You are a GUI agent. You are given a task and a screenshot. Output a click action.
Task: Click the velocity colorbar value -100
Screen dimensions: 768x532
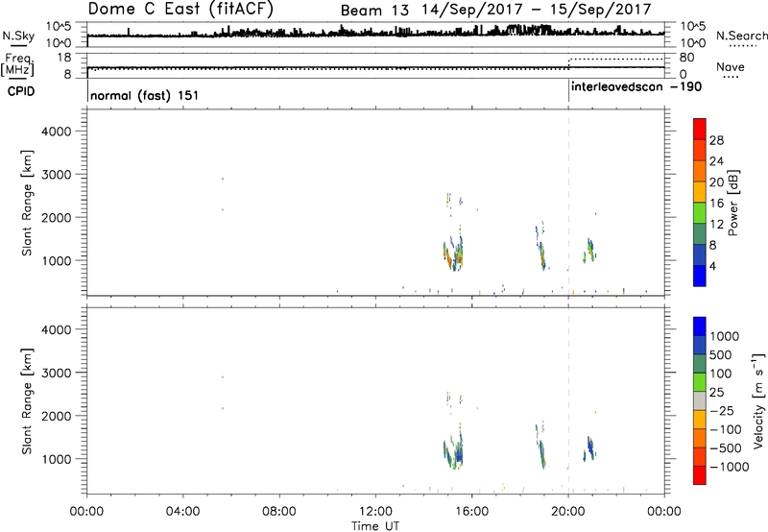pyautogui.click(x=725, y=429)
